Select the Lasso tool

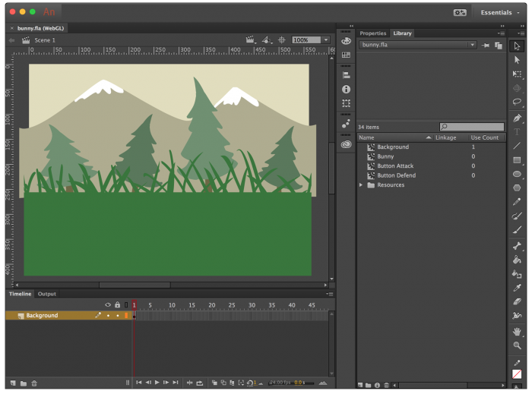[517, 102]
